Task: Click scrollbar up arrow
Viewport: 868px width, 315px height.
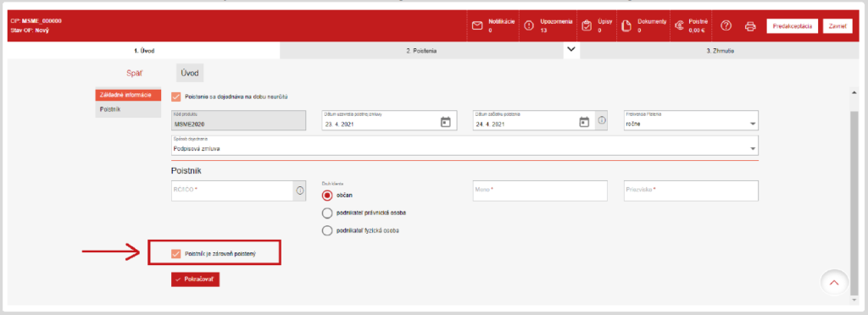Action: [x=854, y=92]
